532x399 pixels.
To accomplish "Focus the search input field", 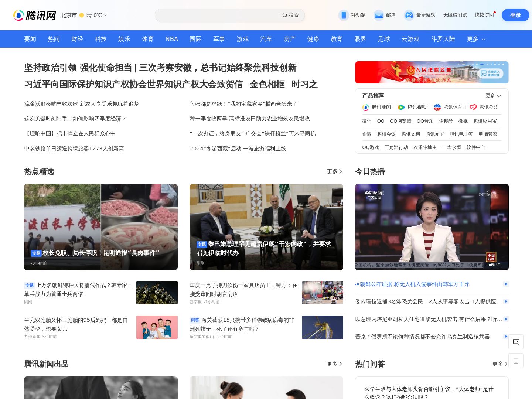I will [217, 15].
